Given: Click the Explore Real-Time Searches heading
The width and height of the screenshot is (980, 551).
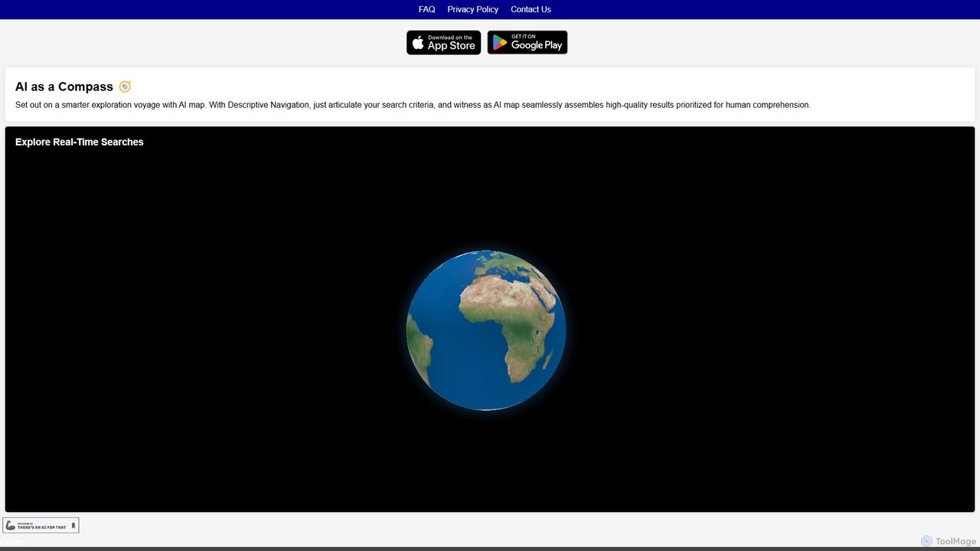Looking at the screenshot, I should tap(80, 142).
